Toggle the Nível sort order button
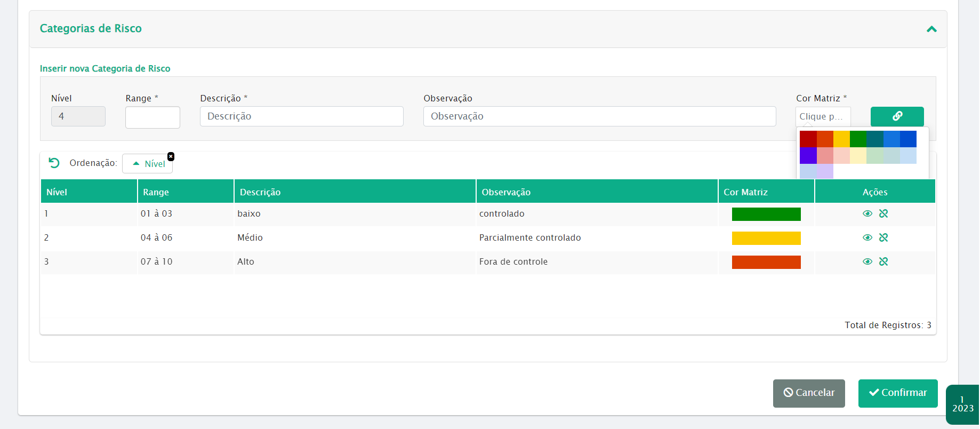980x429 pixels. (148, 164)
